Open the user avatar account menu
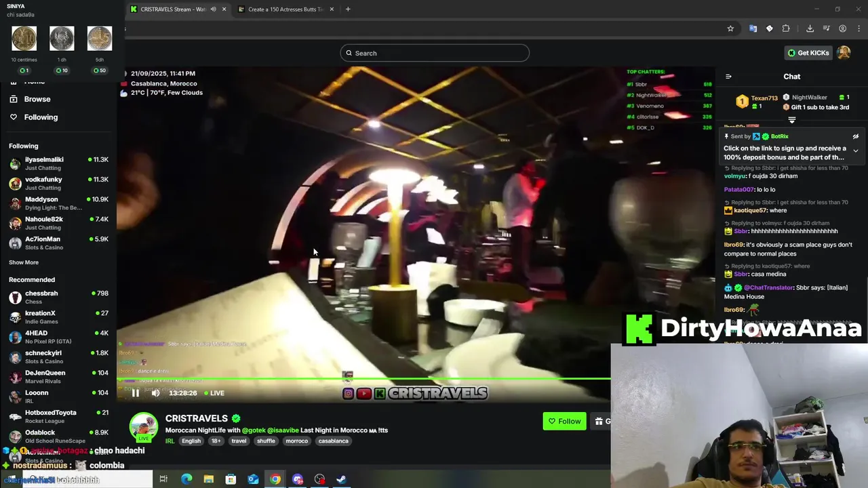This screenshot has height=488, width=868. pos(844,52)
